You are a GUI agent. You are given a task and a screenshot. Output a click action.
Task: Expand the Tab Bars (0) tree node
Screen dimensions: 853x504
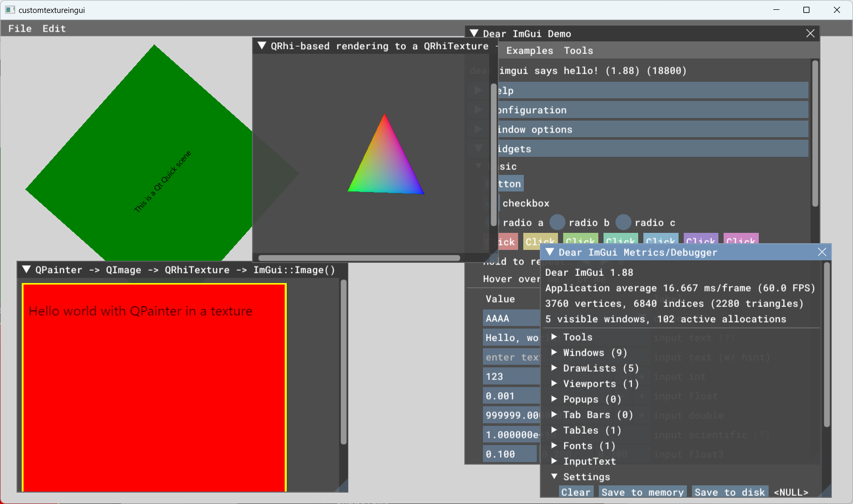[x=554, y=414]
